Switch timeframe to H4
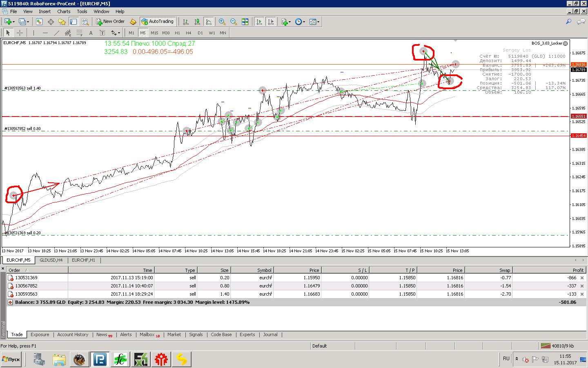The image size is (588, 368). click(x=189, y=33)
